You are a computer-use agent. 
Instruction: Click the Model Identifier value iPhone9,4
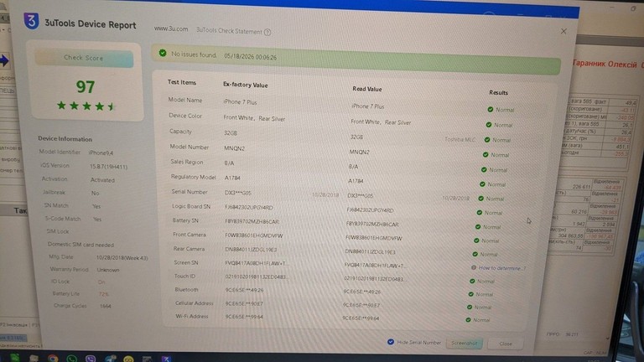[101, 153]
